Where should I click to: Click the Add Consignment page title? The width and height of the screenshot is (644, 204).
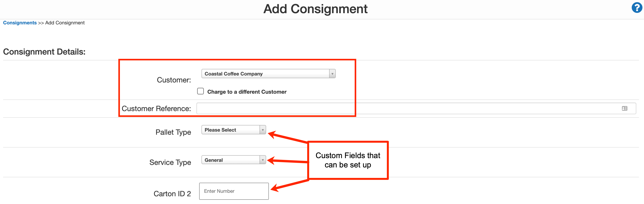(315, 9)
